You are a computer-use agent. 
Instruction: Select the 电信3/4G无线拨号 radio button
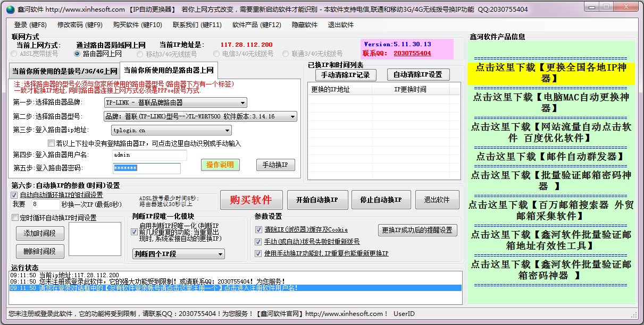tap(244, 54)
